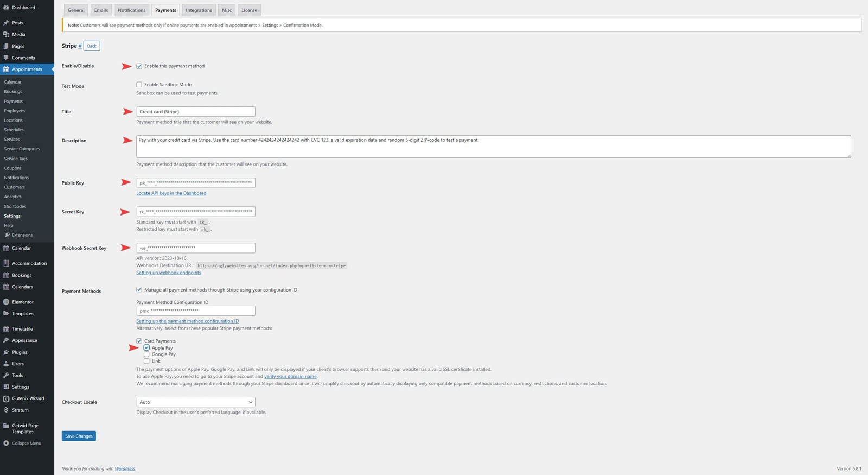Image resolution: width=868 pixels, height=475 pixels.
Task: Click the Extensions plug icon
Action: click(x=7, y=235)
